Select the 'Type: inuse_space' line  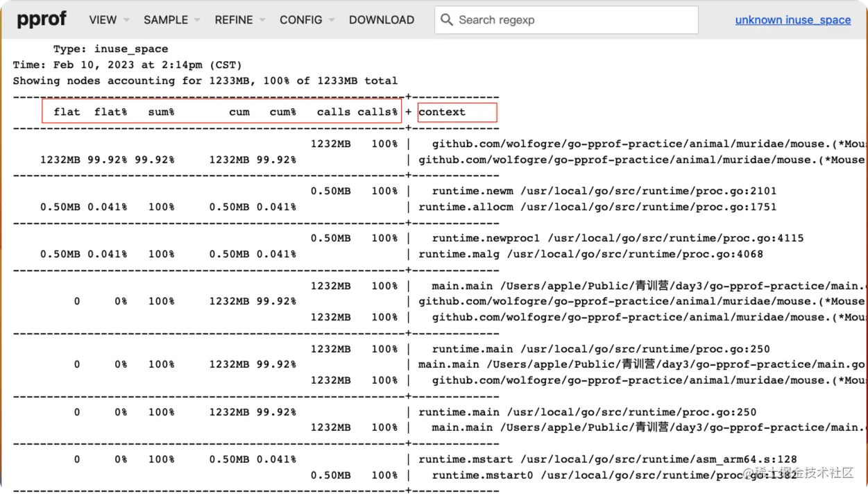point(110,49)
